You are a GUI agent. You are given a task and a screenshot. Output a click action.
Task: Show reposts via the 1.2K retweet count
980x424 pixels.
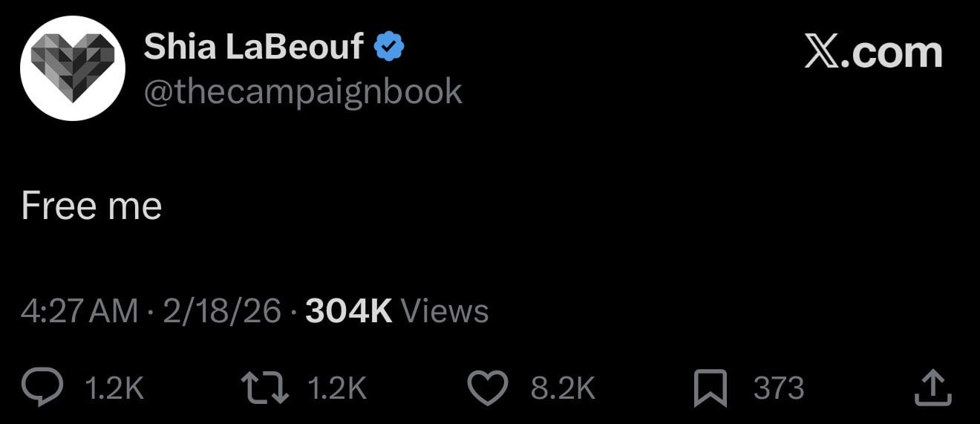pos(336,388)
